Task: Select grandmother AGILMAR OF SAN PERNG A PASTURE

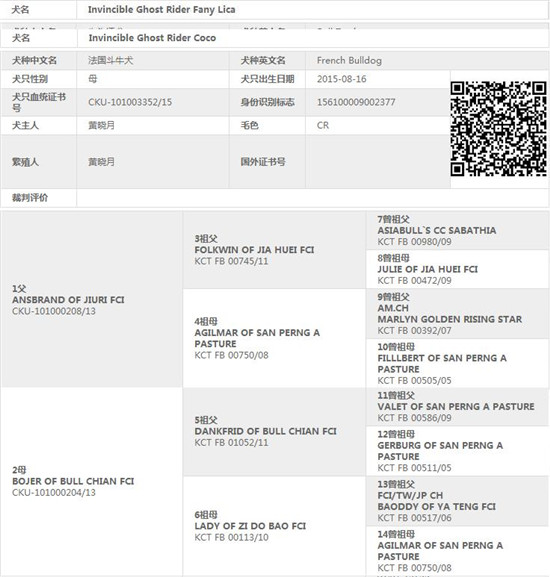Action: tap(257, 338)
